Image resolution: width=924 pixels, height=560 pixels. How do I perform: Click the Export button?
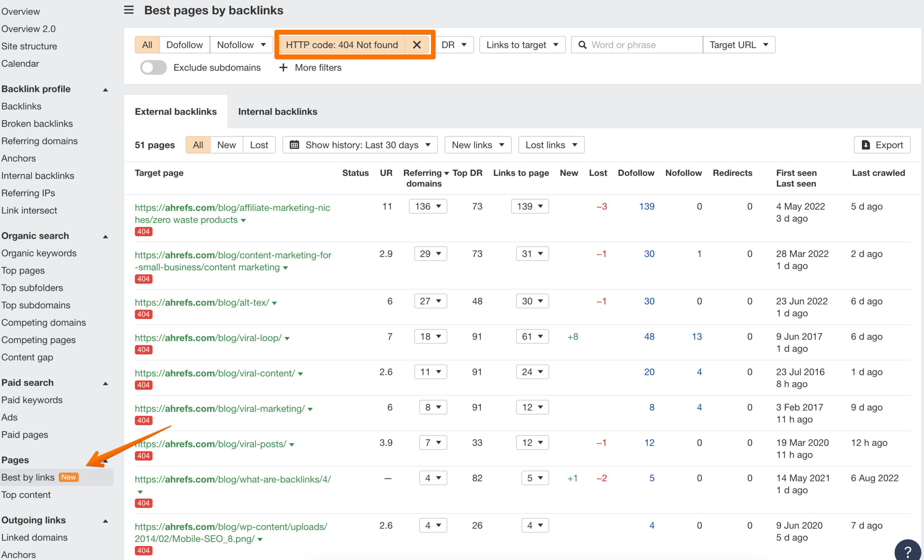[x=882, y=145]
